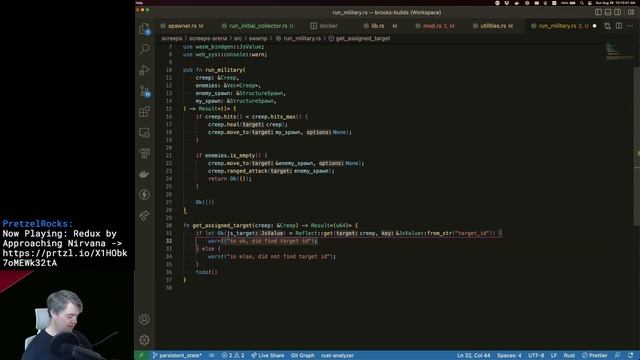The width and height of the screenshot is (640, 360).
Task: Start a Live Share session
Action: (268, 356)
